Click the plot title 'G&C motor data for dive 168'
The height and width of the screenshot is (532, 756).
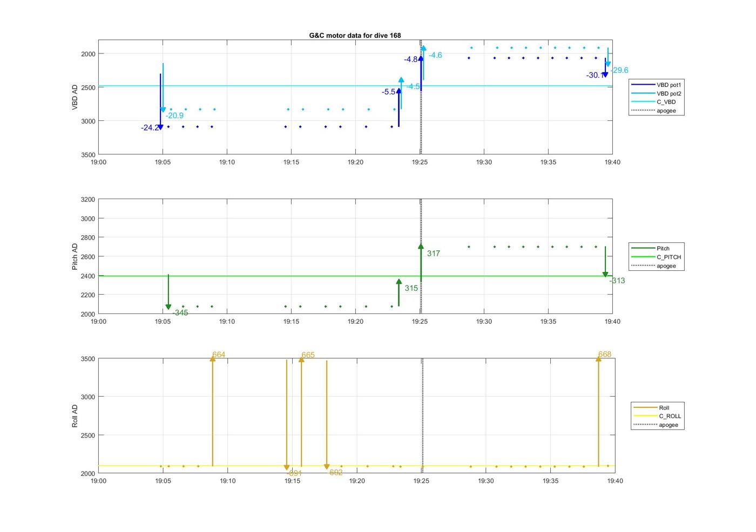point(355,35)
